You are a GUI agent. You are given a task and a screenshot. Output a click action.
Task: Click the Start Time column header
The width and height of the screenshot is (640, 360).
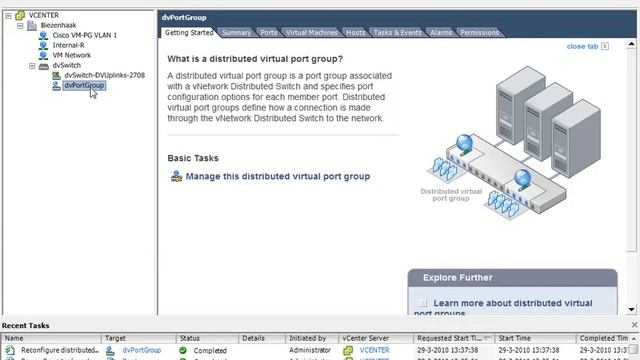click(536, 338)
